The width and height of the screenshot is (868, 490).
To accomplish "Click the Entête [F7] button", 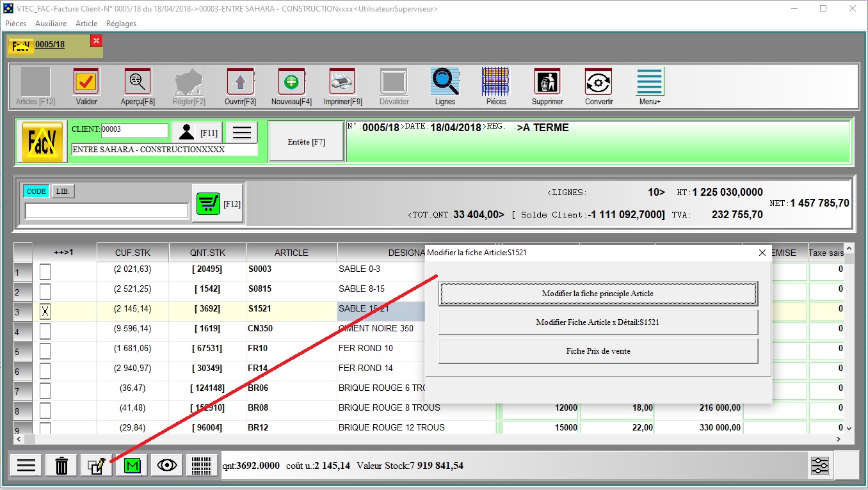I will tap(305, 142).
